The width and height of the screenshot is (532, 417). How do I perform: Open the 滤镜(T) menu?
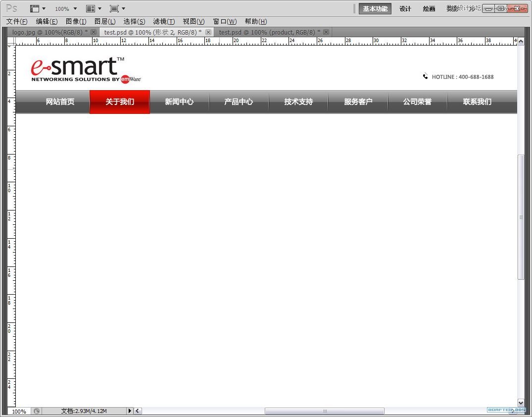[164, 21]
